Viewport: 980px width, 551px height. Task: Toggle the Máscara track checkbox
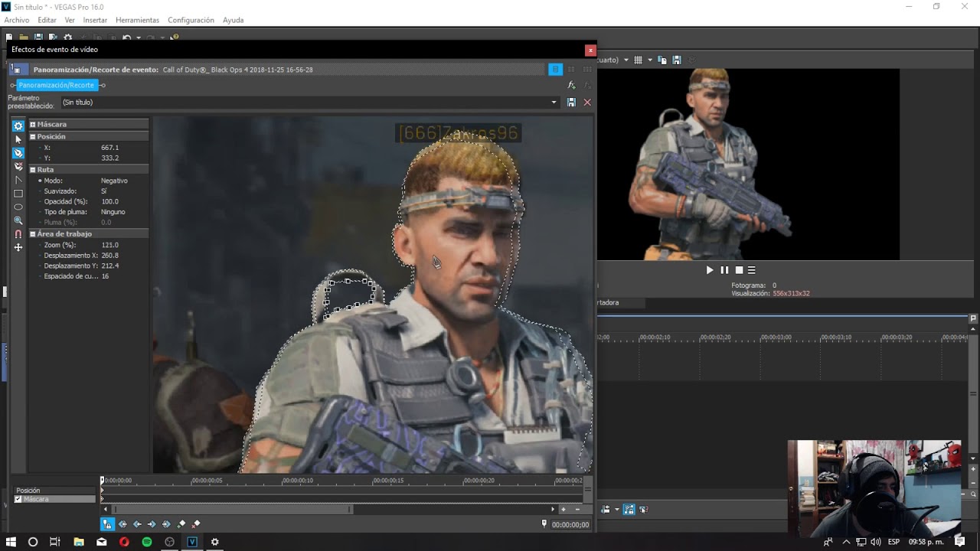(18, 499)
